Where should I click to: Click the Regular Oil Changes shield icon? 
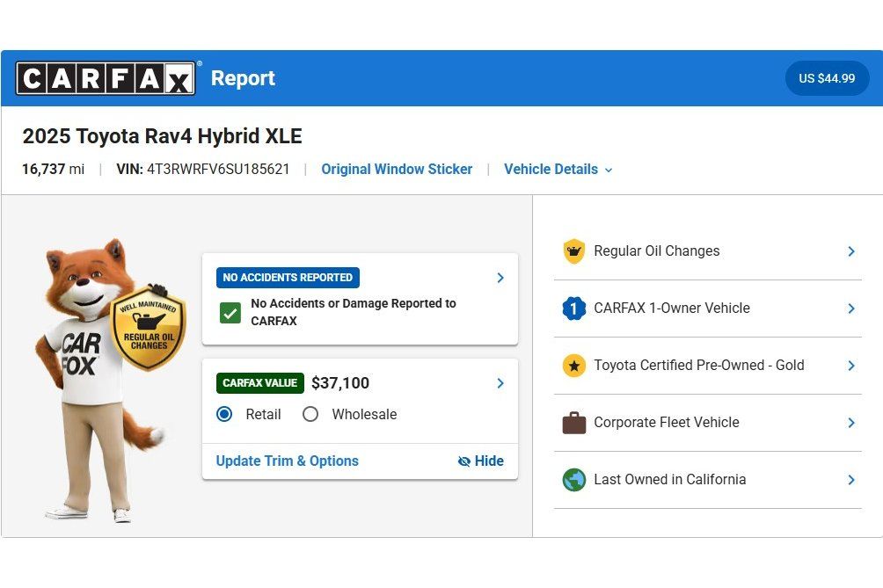tap(573, 251)
